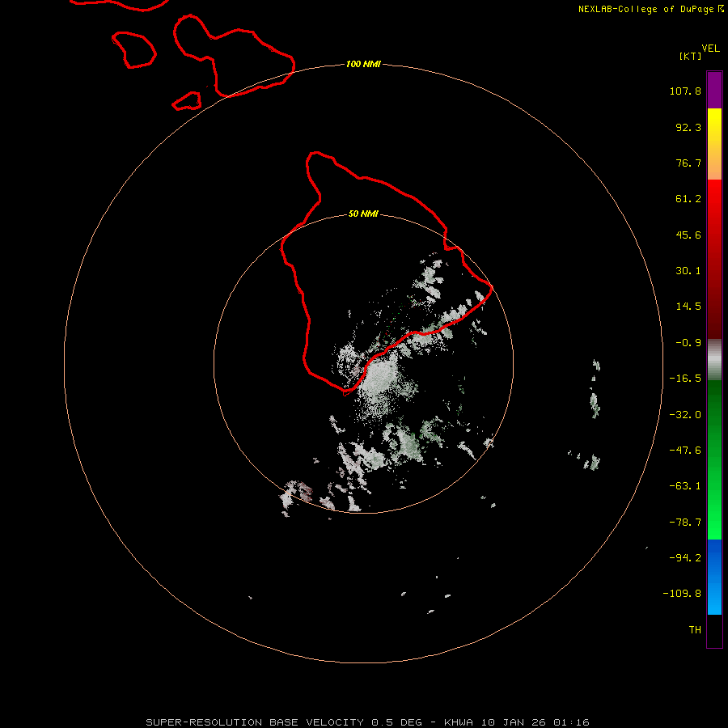This screenshot has width=728, height=728.
Task: Click the Super-Resolution Base Velocity caption text
Action: 367,722
